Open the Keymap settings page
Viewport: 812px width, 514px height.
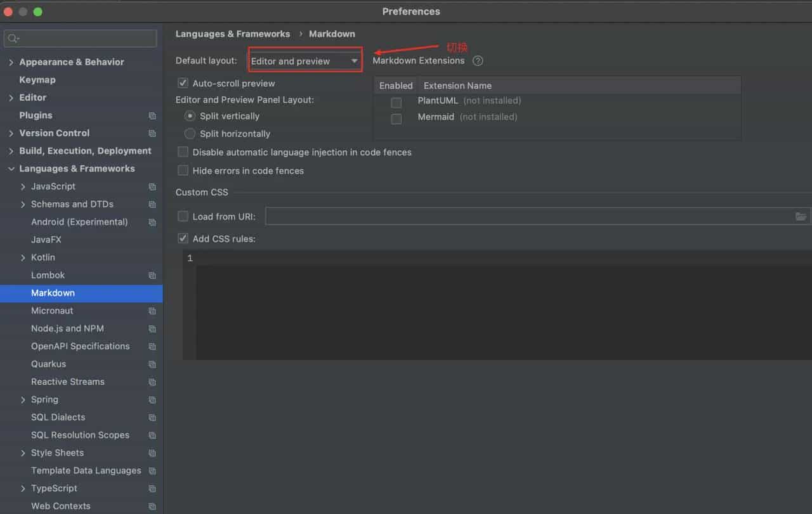click(x=37, y=80)
